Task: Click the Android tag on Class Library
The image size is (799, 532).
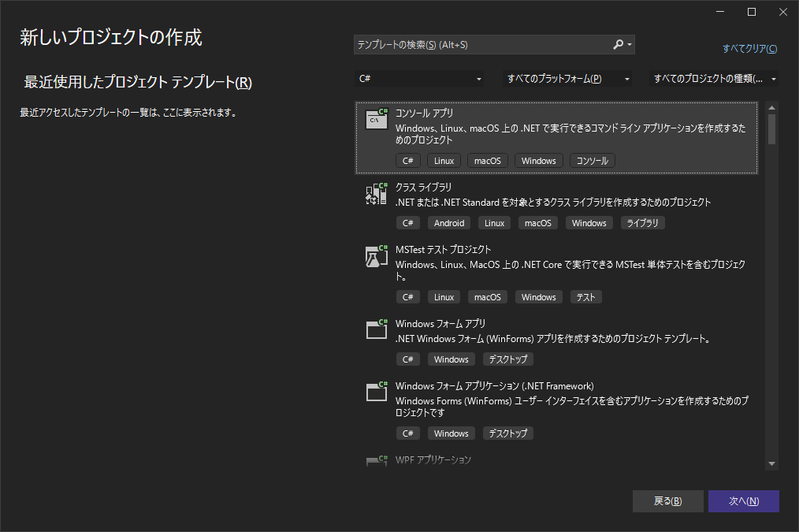Action: [x=449, y=223]
